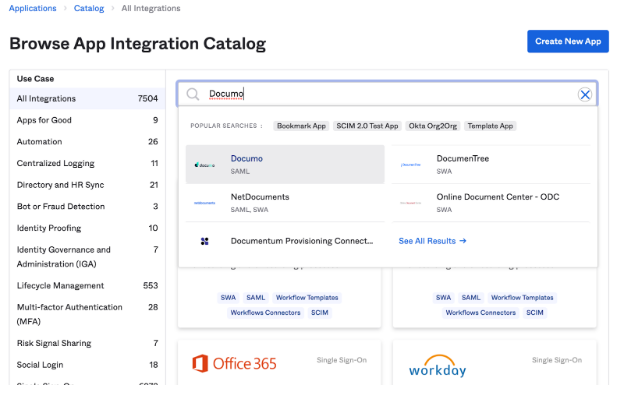The height and width of the screenshot is (403, 618).
Task: Click the Office 365 logo
Action: pos(235,363)
